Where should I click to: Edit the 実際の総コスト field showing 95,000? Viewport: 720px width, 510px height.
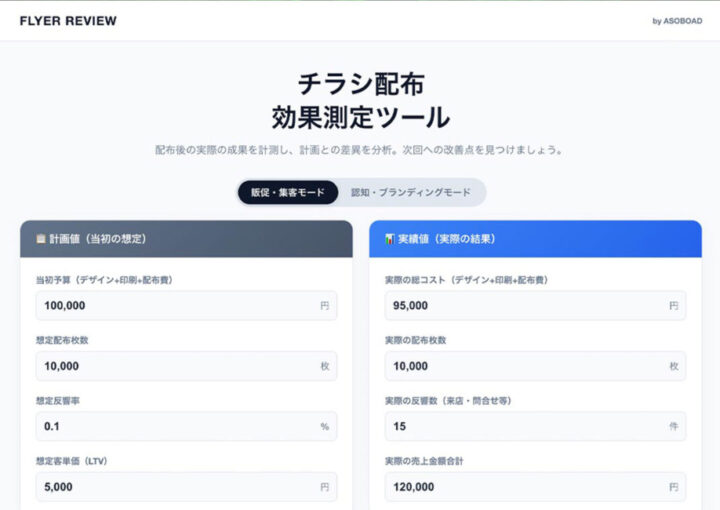(535, 305)
